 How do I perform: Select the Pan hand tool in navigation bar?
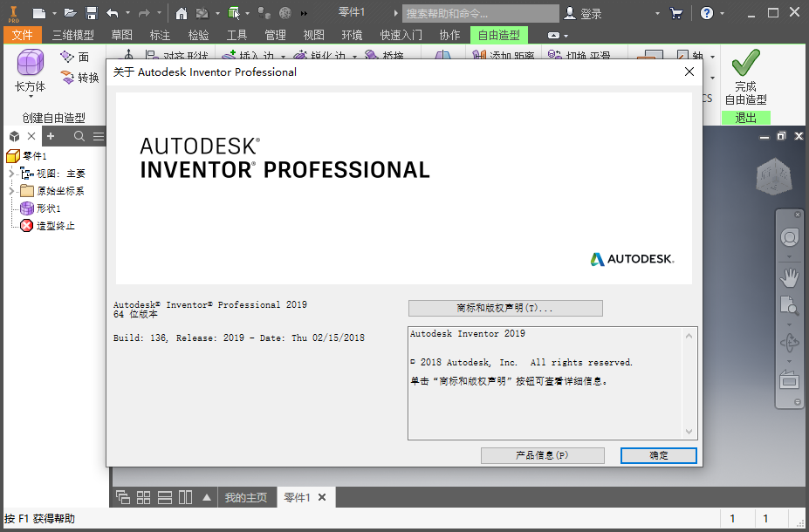789,277
